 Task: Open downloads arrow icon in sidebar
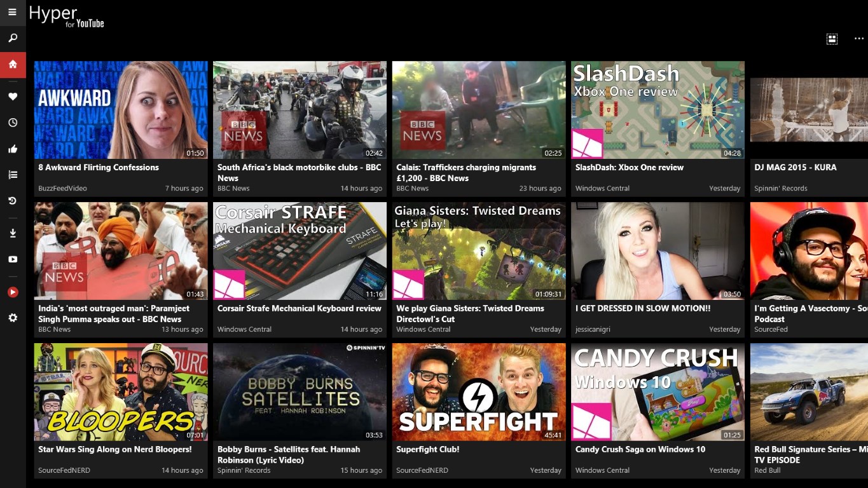pyautogui.click(x=13, y=233)
